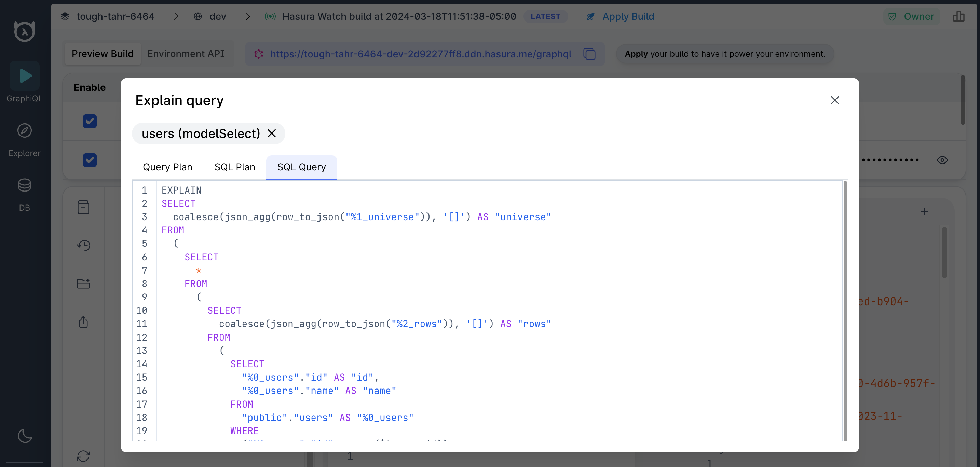Expand breadcrumb chevron after tough-tahr-6464
980x467 pixels.
(176, 16)
